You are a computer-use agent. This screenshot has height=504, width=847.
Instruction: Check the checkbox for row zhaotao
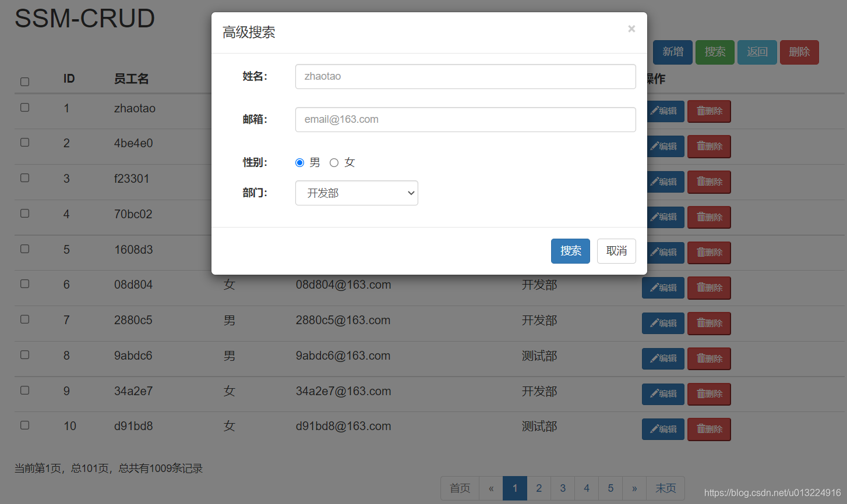[x=24, y=107]
